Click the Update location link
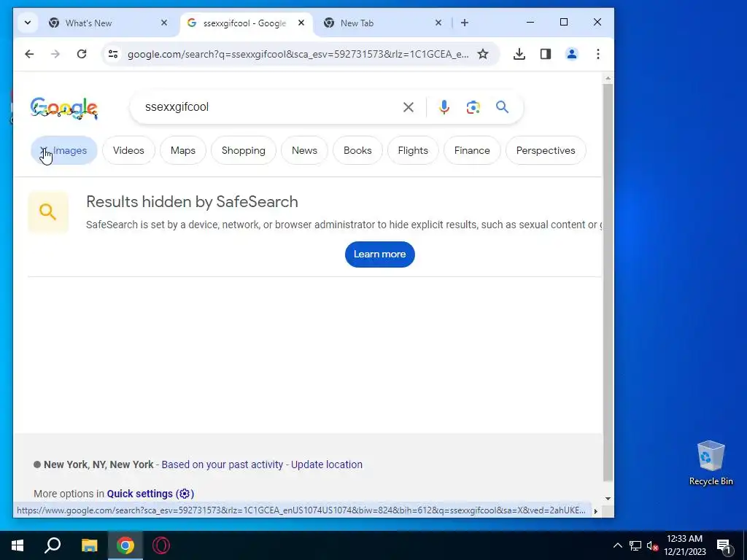The width and height of the screenshot is (747, 560). 327,464
